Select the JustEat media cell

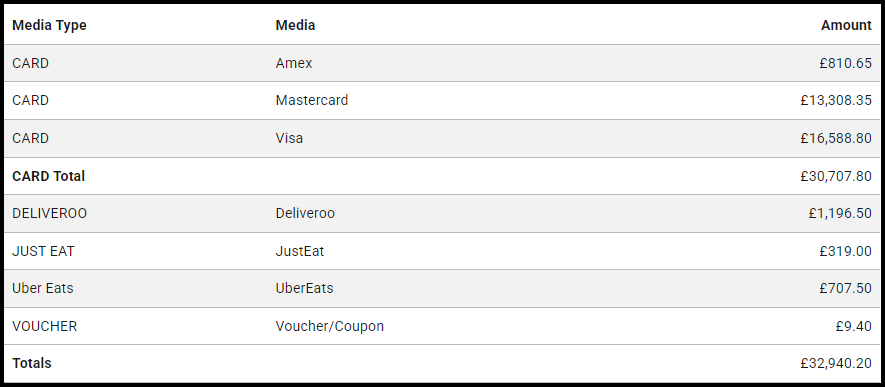tap(300, 251)
